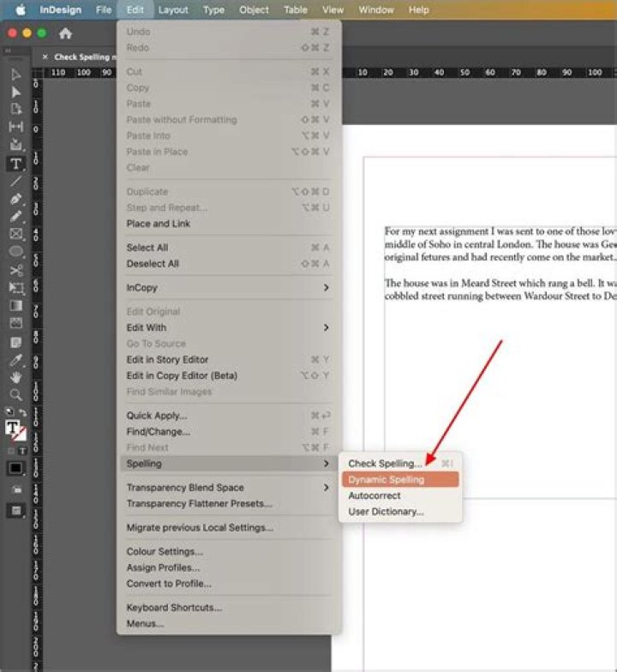Expand the Spelling submenu
This screenshot has width=617, height=672.
[x=229, y=463]
